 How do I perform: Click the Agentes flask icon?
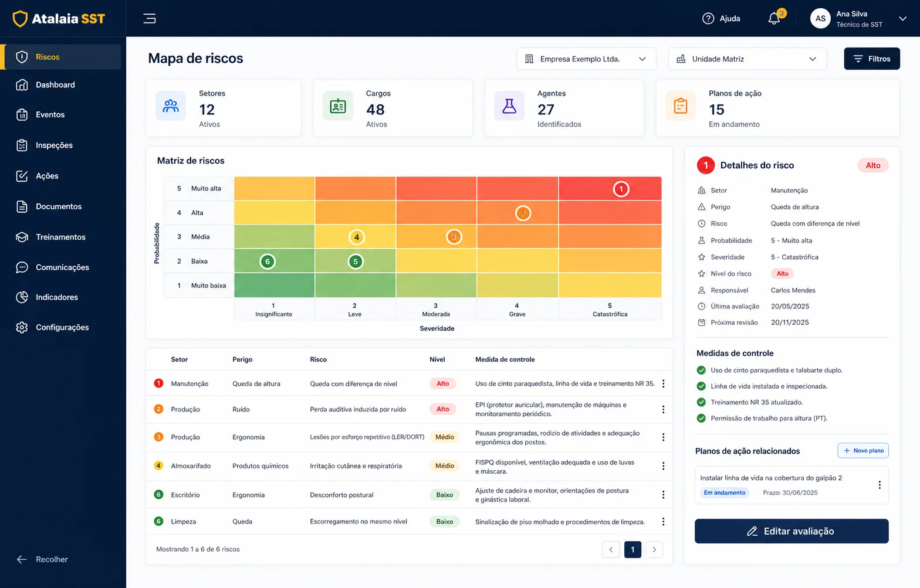509,106
